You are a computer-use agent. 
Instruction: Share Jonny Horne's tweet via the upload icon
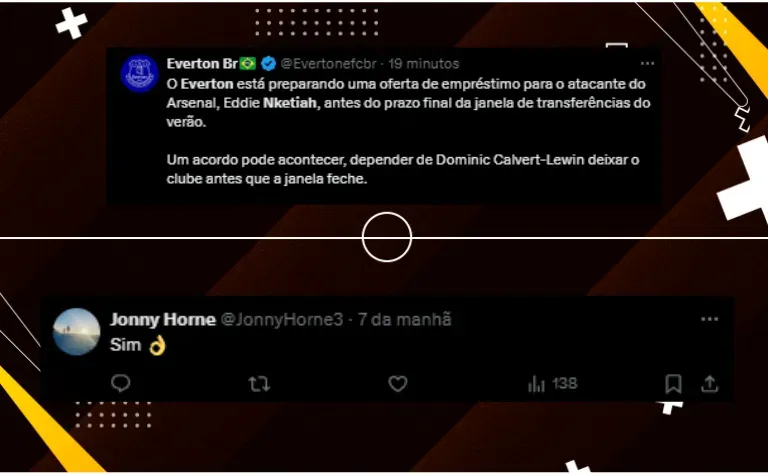click(x=709, y=384)
